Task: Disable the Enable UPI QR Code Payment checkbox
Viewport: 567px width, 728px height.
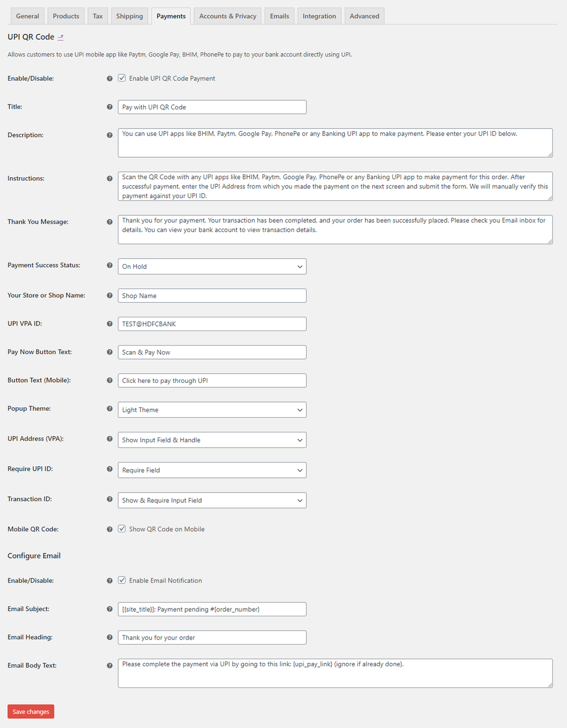Action: click(122, 78)
